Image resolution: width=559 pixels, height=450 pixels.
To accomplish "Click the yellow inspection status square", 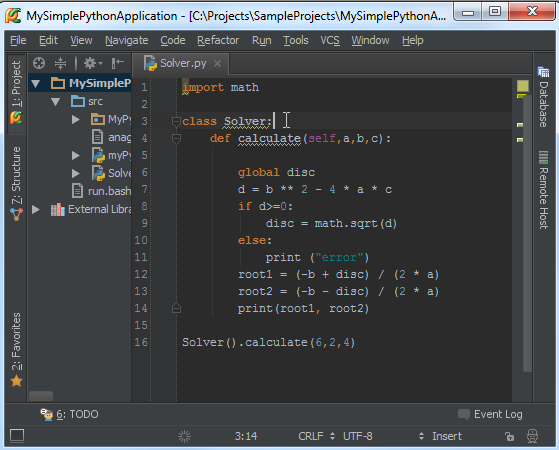I will coord(523,86).
